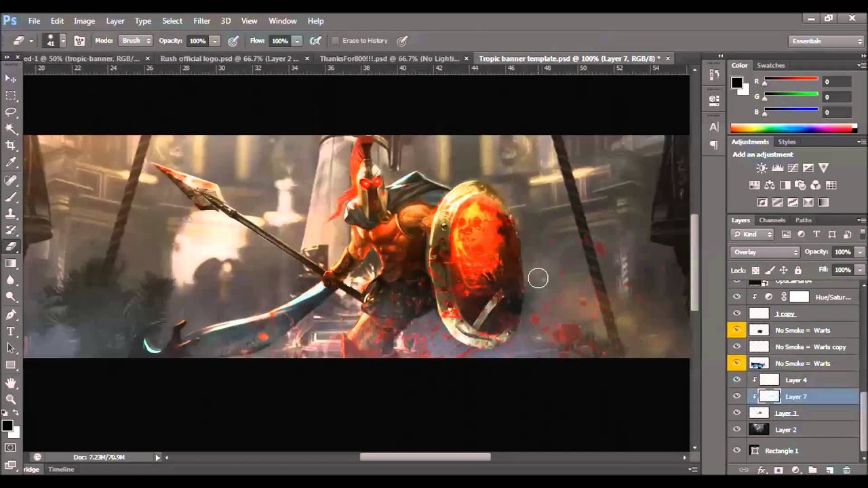
Task: Switch to Rush official logo.psd tab
Action: (229, 59)
